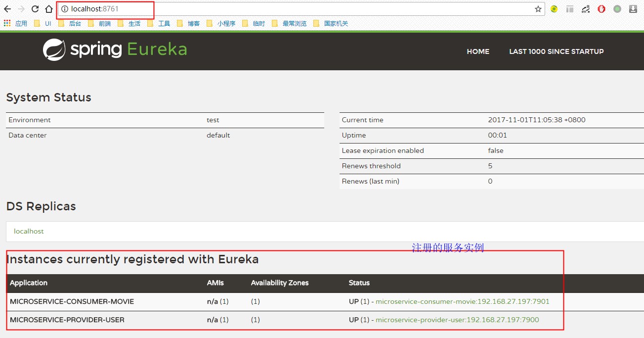Select the Data center value default
Image resolution: width=644 pixels, height=338 pixels.
218,135
